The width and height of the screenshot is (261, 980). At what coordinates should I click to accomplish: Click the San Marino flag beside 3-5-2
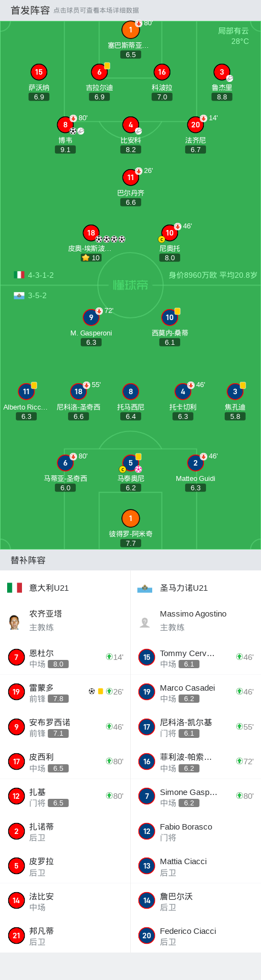[19, 295]
